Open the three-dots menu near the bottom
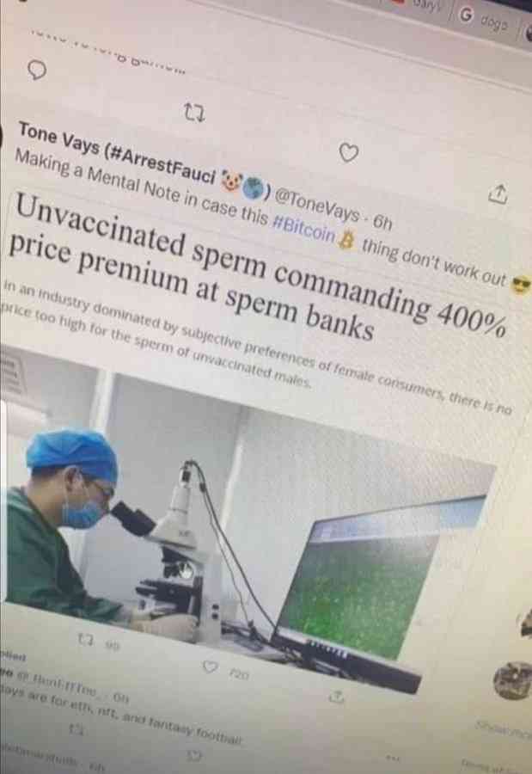 [392, 756]
